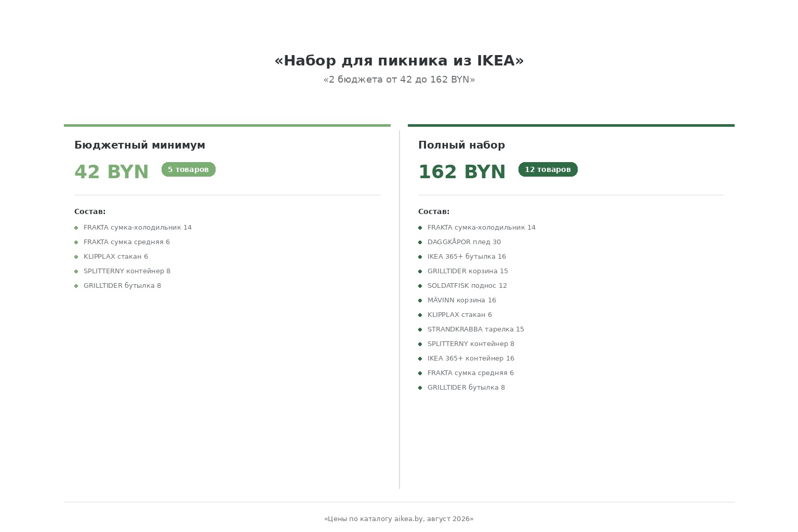Click the 162 BYN price

[x=462, y=172]
